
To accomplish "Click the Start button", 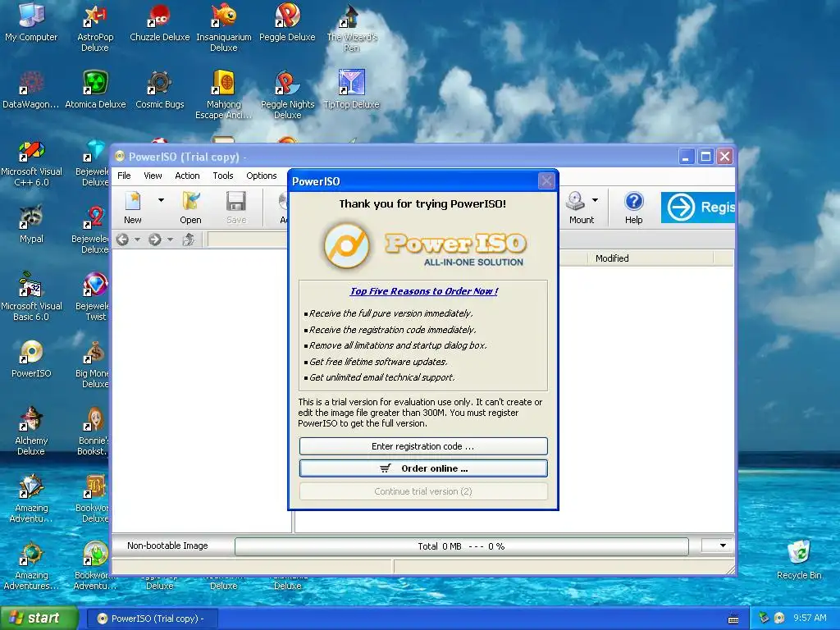I will [x=39, y=618].
